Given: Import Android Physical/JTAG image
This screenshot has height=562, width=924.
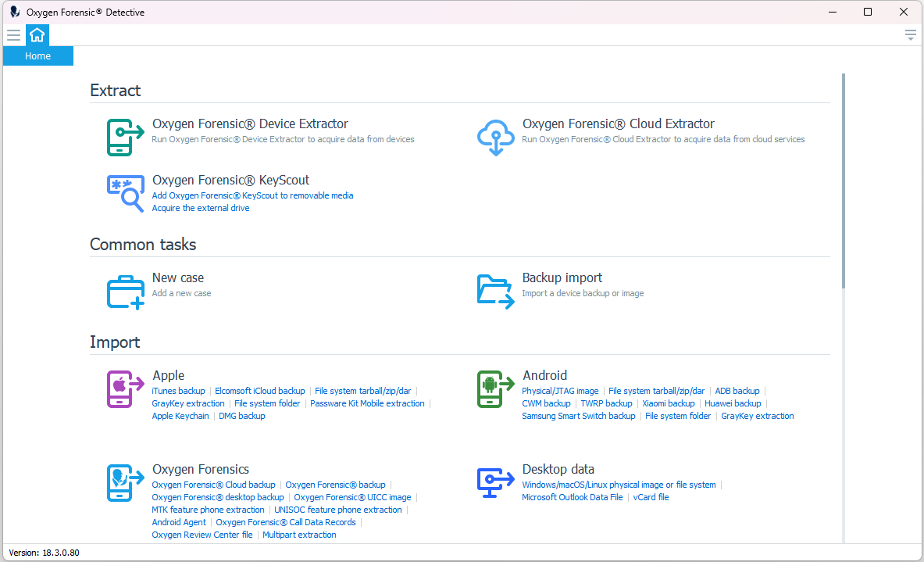Looking at the screenshot, I should point(560,391).
